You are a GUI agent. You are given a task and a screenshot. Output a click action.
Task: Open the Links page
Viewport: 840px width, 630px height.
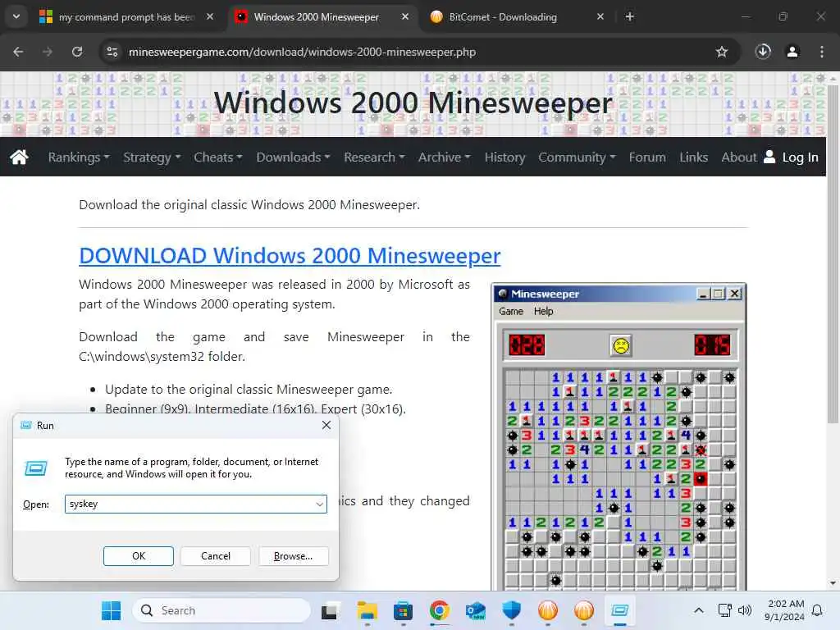[x=694, y=157]
